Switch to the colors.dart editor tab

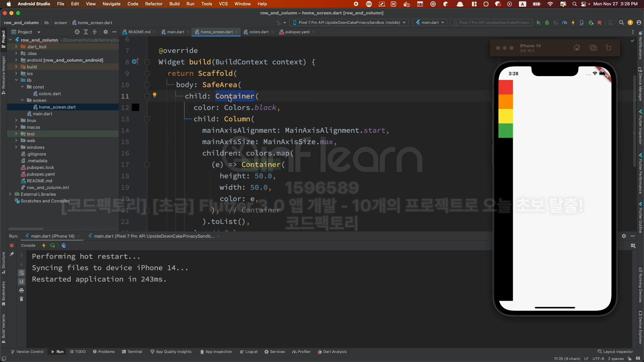pyautogui.click(x=259, y=32)
